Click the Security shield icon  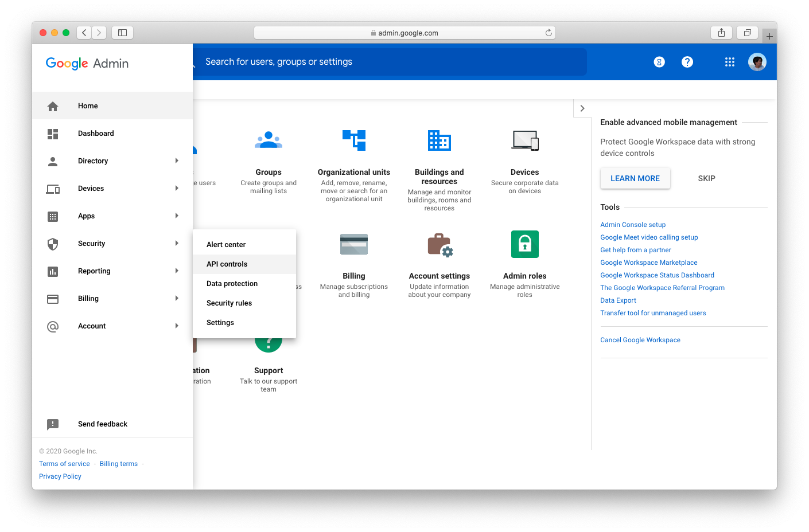click(53, 244)
